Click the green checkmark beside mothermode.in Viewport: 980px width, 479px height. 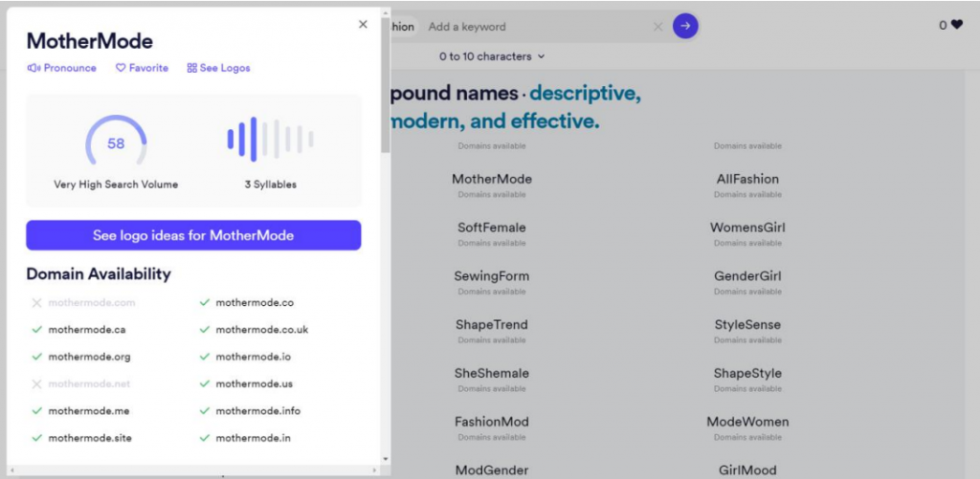[205, 439]
